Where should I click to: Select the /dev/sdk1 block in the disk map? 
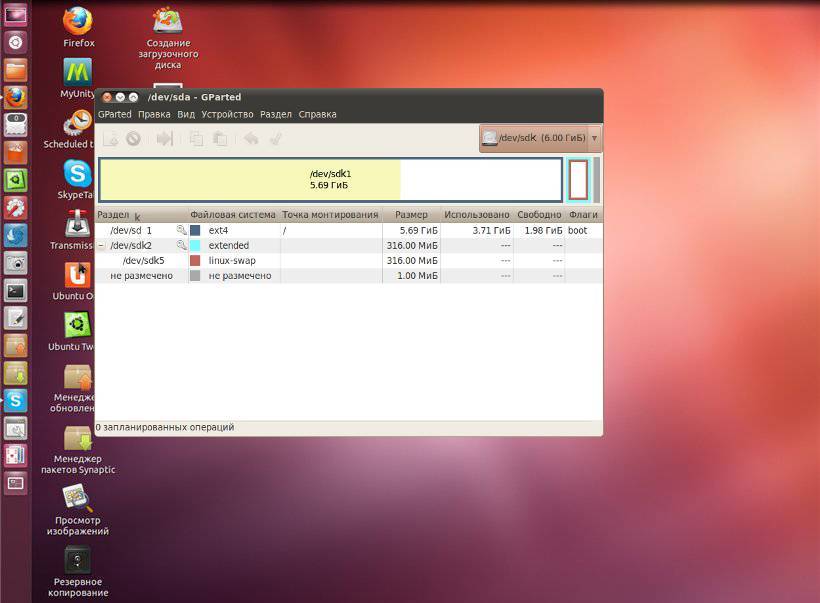pos(331,179)
